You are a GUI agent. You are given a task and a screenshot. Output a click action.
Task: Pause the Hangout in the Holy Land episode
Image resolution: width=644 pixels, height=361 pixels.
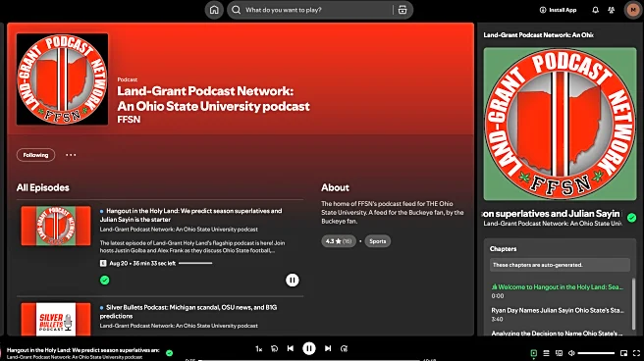(292, 280)
